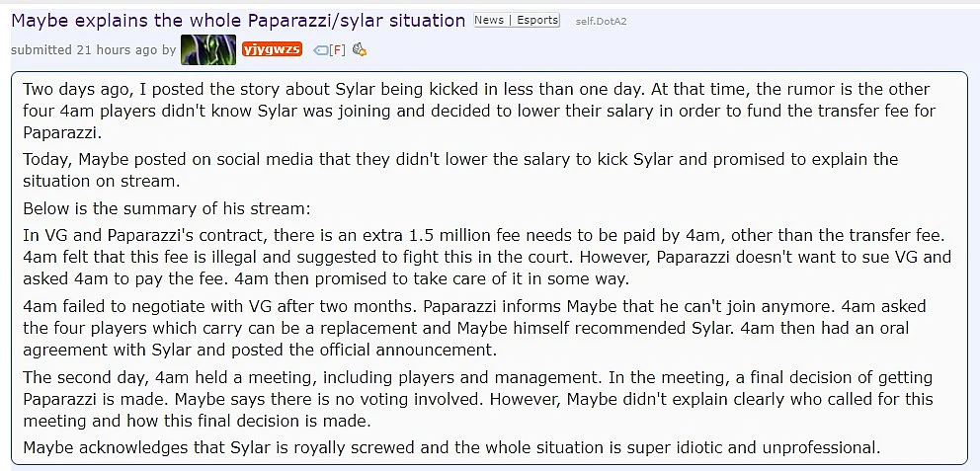
Task: Click paragraph starting '4am failed to negotiate'
Action: click(x=474, y=328)
